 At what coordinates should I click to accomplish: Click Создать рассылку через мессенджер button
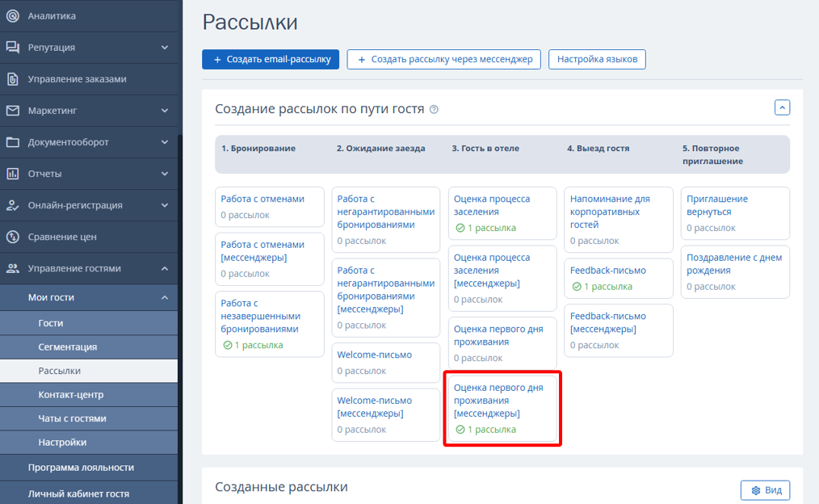[x=443, y=60]
